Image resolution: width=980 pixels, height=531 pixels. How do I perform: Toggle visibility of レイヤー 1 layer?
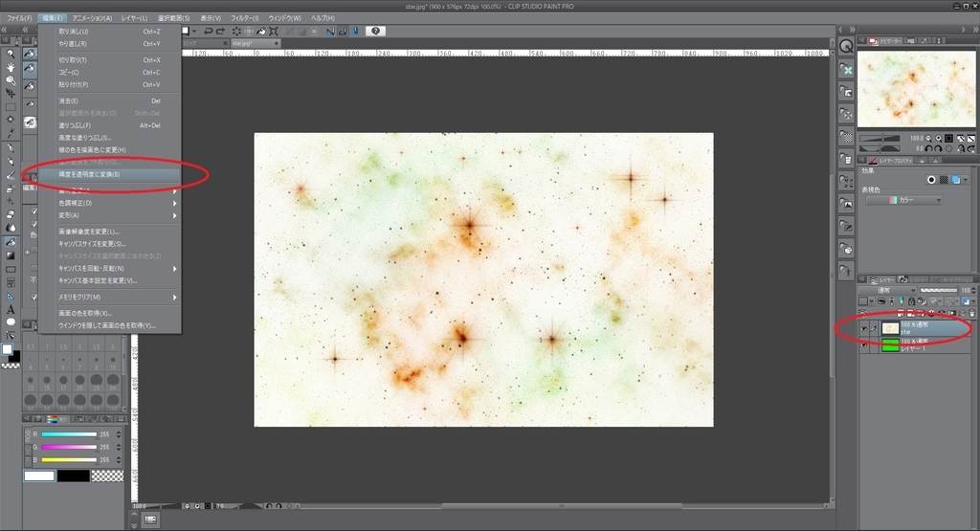point(864,344)
